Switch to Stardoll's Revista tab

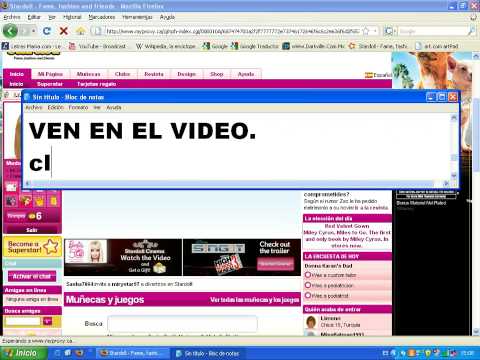[x=154, y=74]
